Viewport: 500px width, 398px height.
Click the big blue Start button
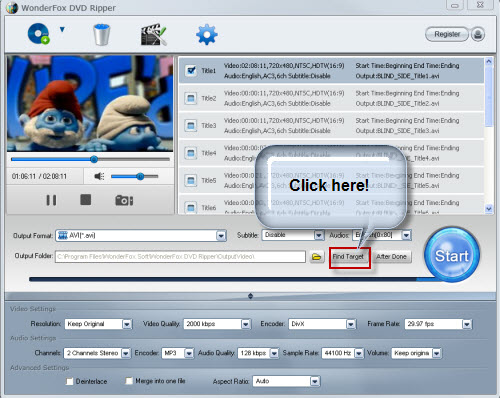coord(452,255)
